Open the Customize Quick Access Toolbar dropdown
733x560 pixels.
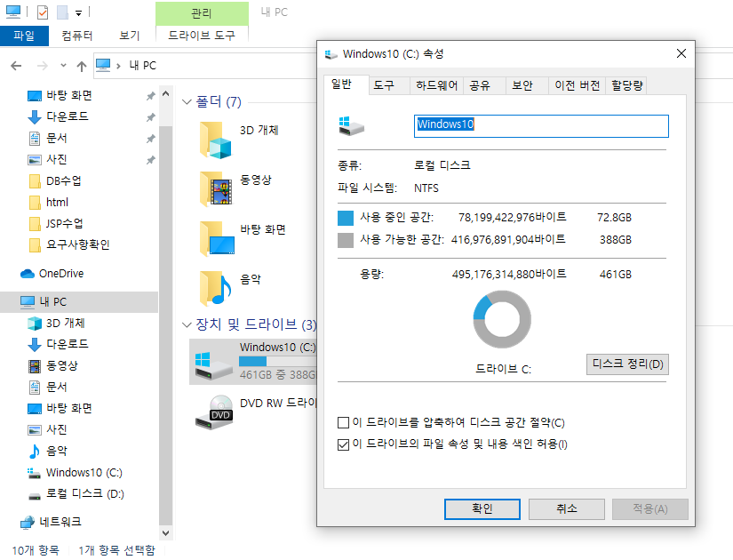point(78,13)
